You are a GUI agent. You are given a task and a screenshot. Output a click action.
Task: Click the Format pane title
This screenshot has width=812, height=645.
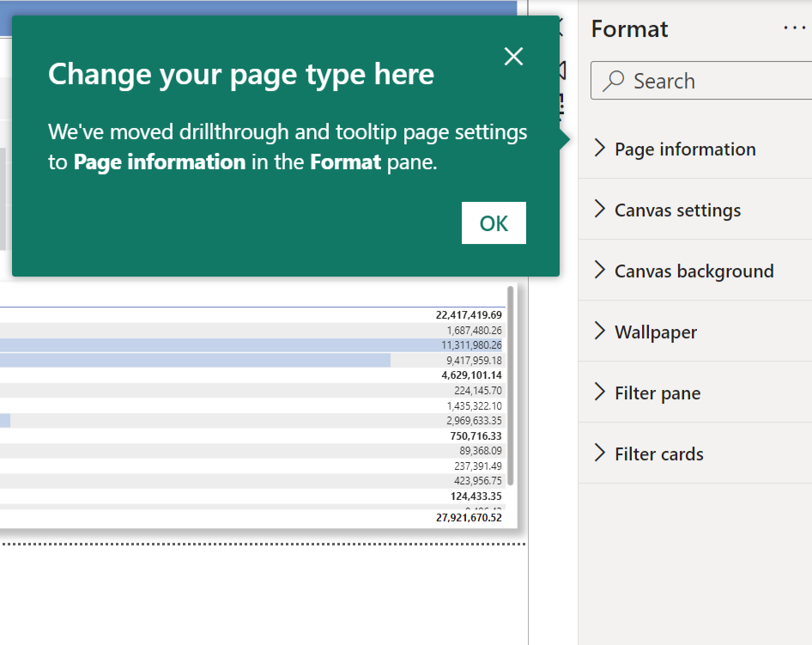[x=629, y=29]
